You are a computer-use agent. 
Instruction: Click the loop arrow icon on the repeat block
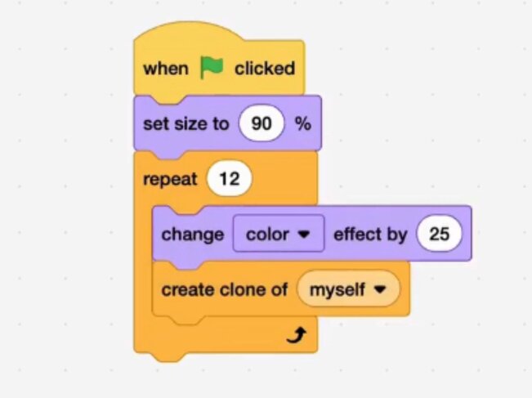296,335
